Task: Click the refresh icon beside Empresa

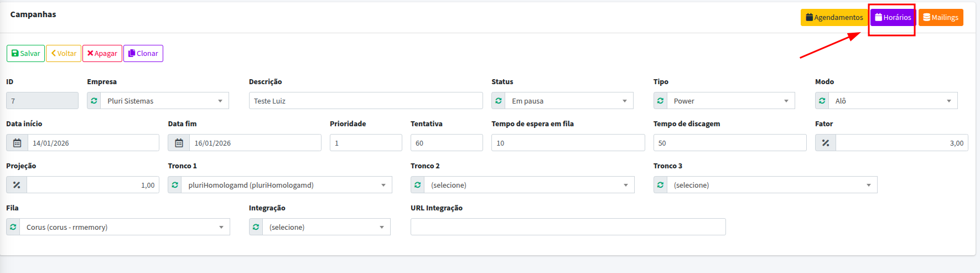Action: click(x=94, y=101)
